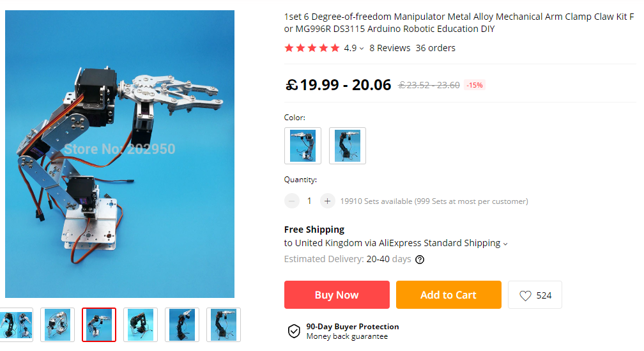The width and height of the screenshot is (644, 351).
Task: Click the Estimated Delivery help question mark icon
Action: point(420,260)
